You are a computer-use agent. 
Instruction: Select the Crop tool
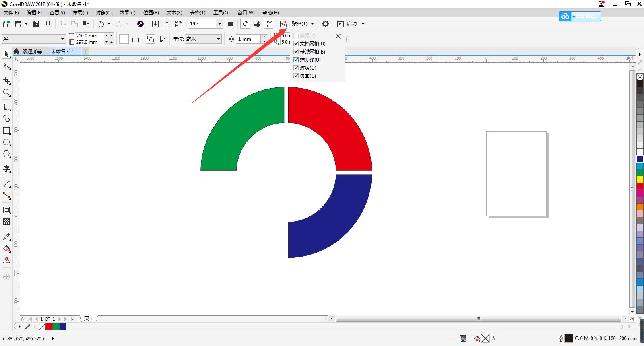pyautogui.click(x=6, y=81)
